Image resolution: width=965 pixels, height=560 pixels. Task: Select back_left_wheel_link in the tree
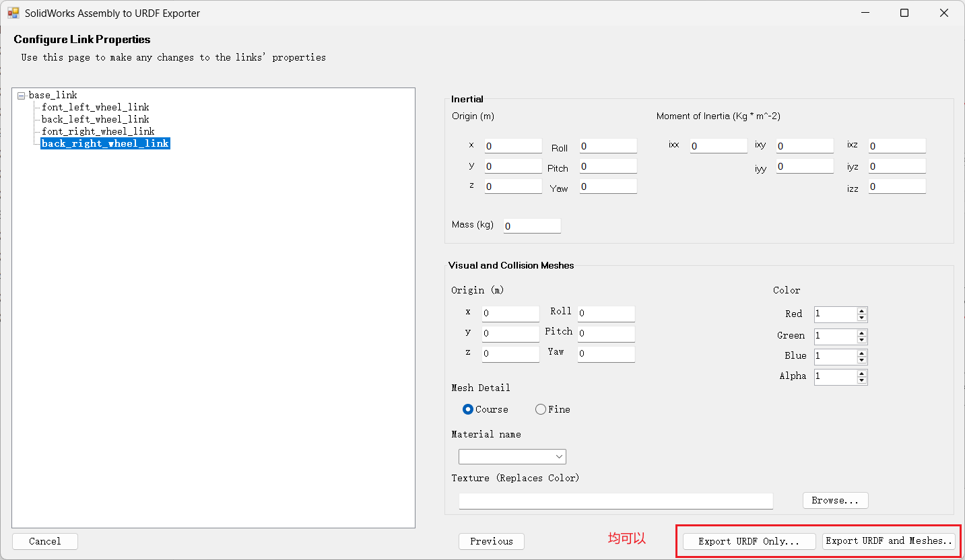(95, 119)
